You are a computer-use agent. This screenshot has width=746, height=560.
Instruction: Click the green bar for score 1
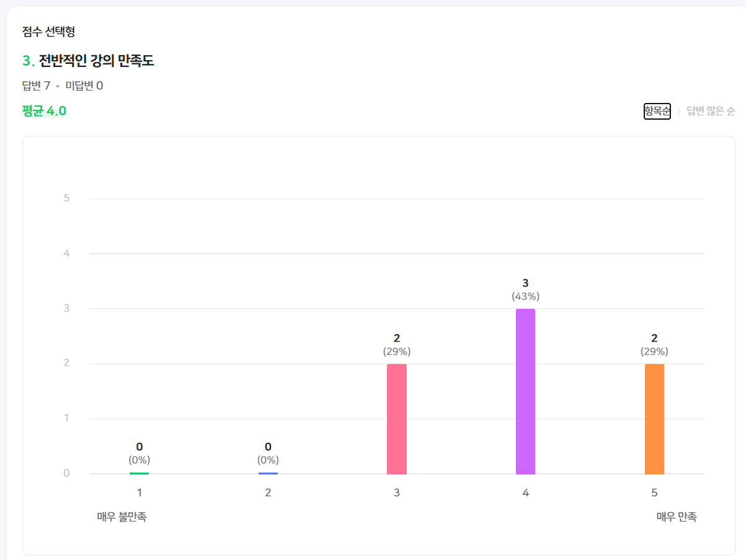(139, 472)
